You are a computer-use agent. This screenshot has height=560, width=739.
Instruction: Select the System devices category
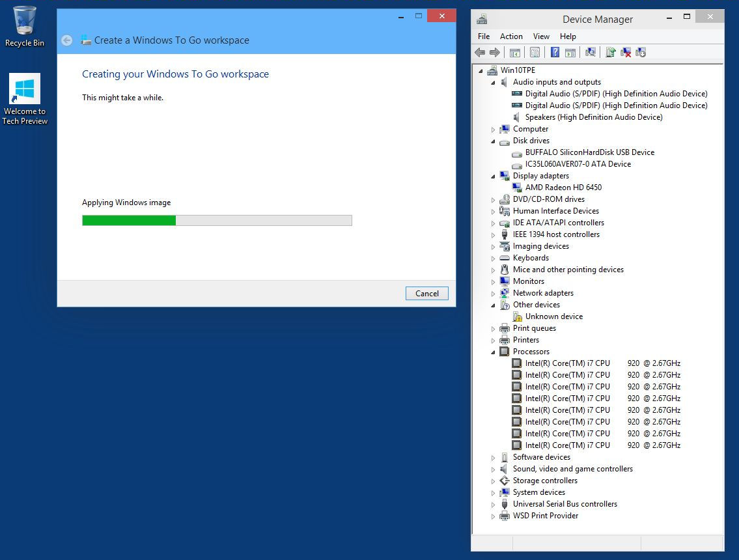[538, 492]
